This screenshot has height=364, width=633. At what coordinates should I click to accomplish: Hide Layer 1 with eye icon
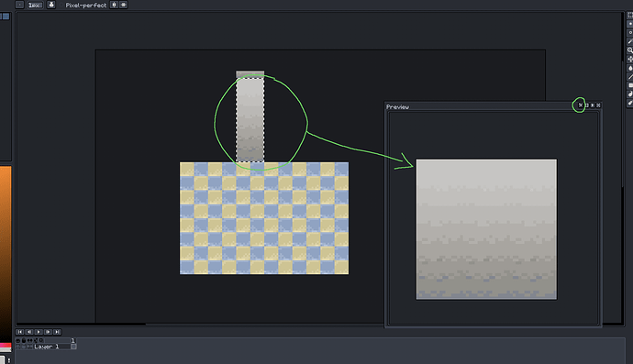pos(17,347)
